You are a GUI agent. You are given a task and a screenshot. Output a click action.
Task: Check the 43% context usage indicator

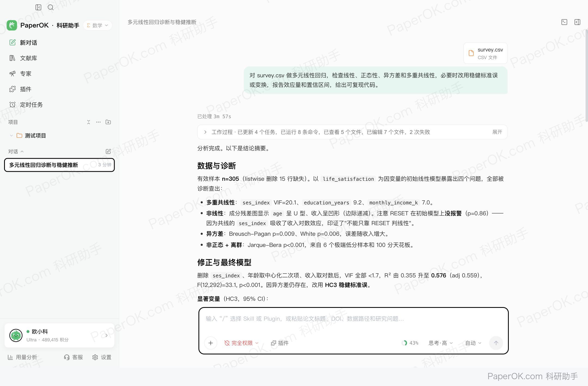[410, 343]
